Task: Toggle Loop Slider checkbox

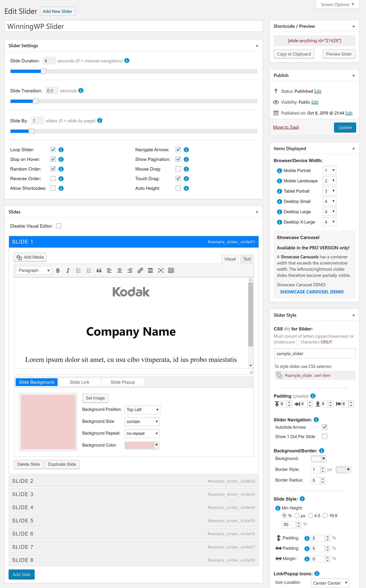Action: point(53,150)
